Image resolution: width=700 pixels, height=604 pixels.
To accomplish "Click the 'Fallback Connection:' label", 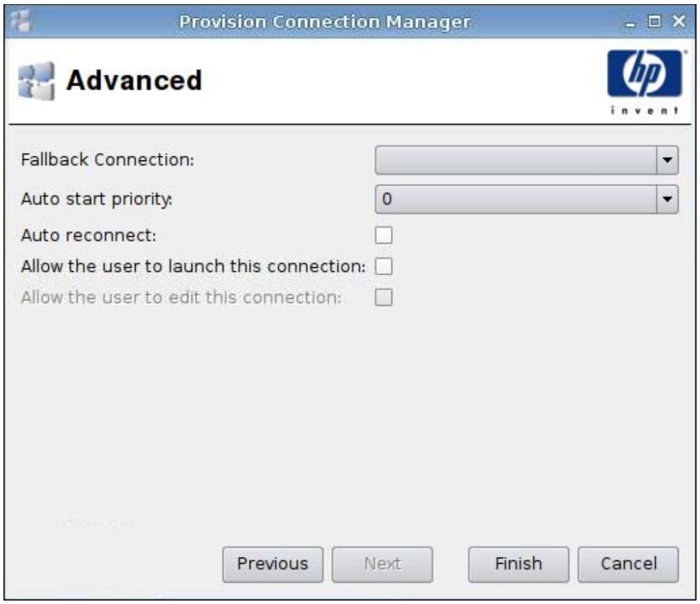I will coord(108,160).
